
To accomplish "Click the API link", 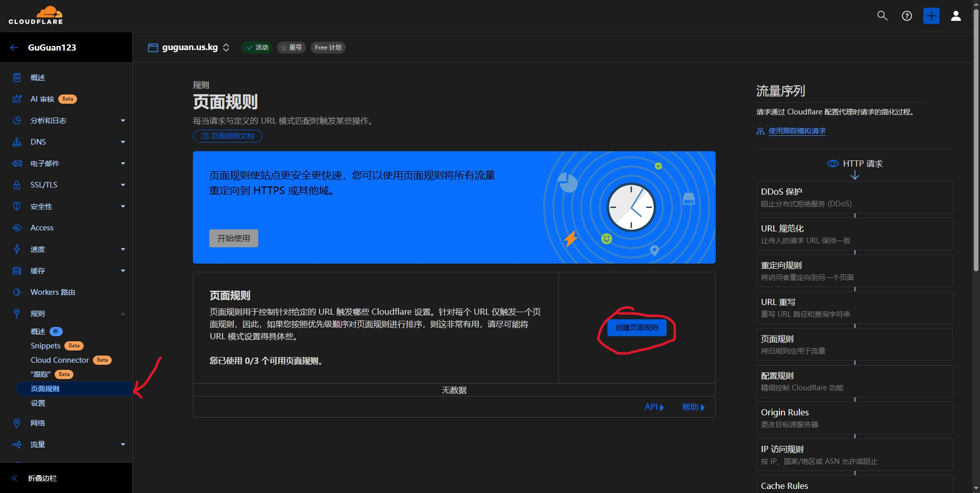I will pos(654,407).
